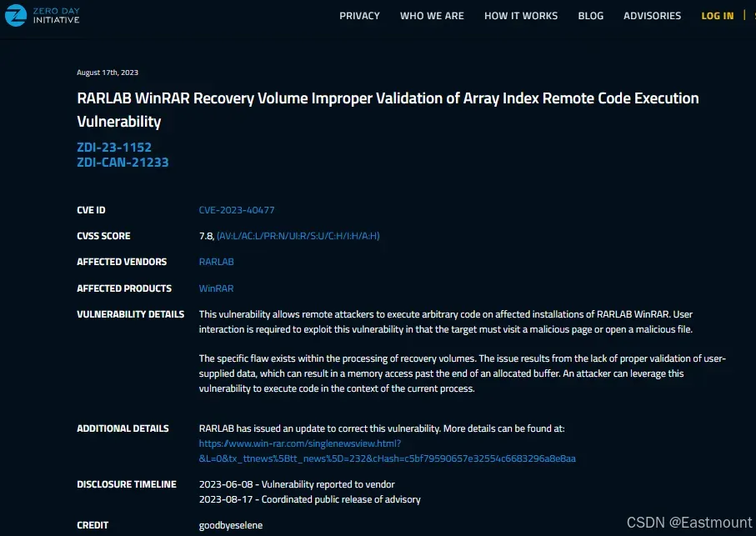Click the WinRAR product link
This screenshot has height=536, width=756.
tap(216, 288)
